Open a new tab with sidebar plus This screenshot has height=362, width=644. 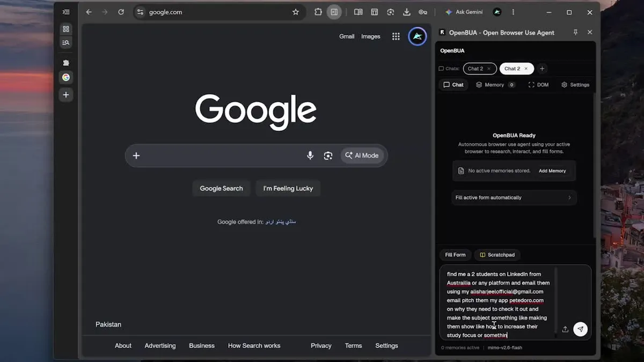point(66,95)
